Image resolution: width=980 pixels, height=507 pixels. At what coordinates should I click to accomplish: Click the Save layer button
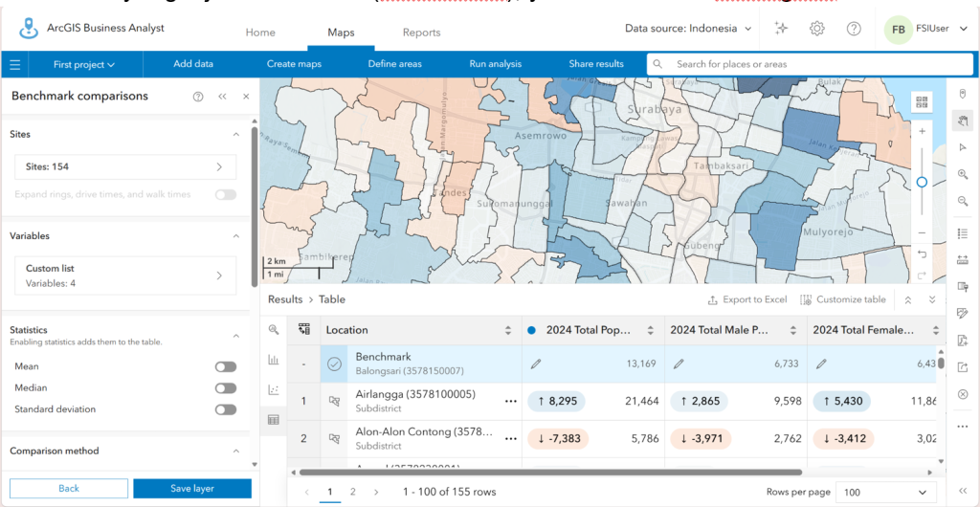tap(192, 489)
